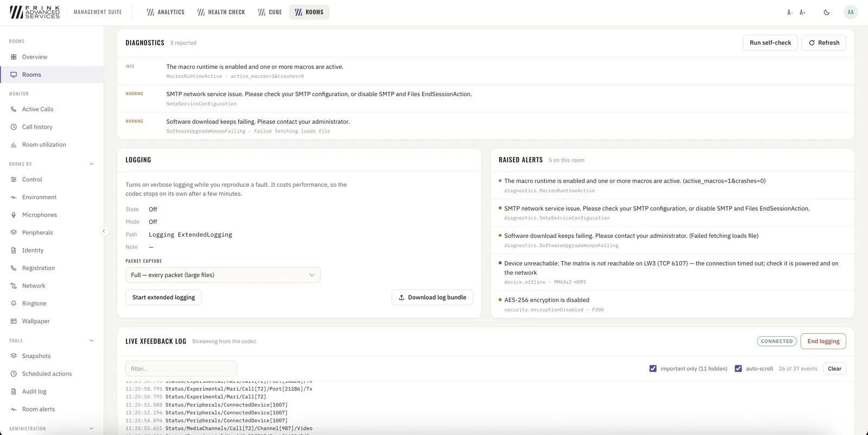Toggle the auto-scroll checkbox
Viewport: 868px width, 435px height.
738,369
